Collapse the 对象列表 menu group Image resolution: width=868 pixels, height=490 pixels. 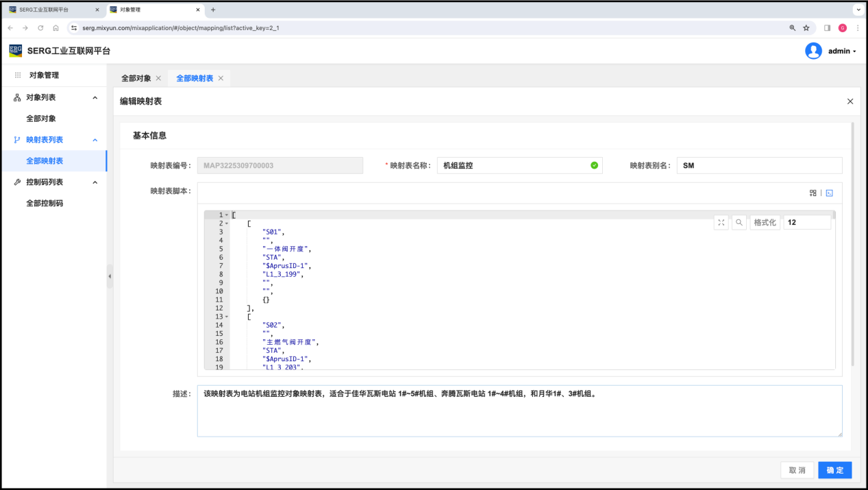(x=95, y=98)
